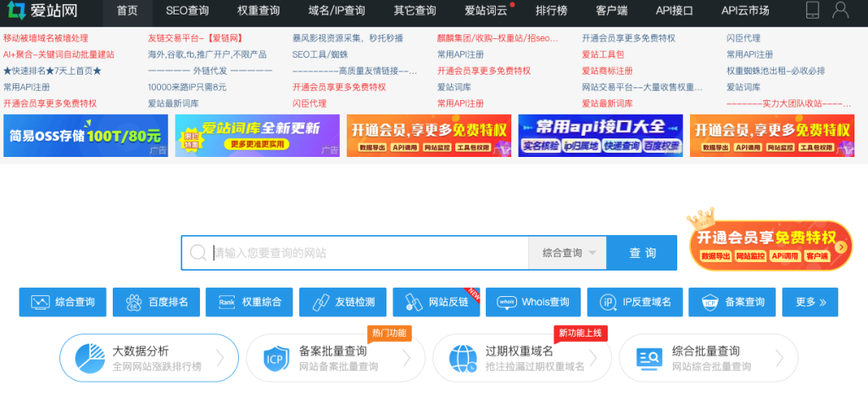868x397 pixels.
Task: Open the SEO工具/蜘蛛 link
Action: 320,54
